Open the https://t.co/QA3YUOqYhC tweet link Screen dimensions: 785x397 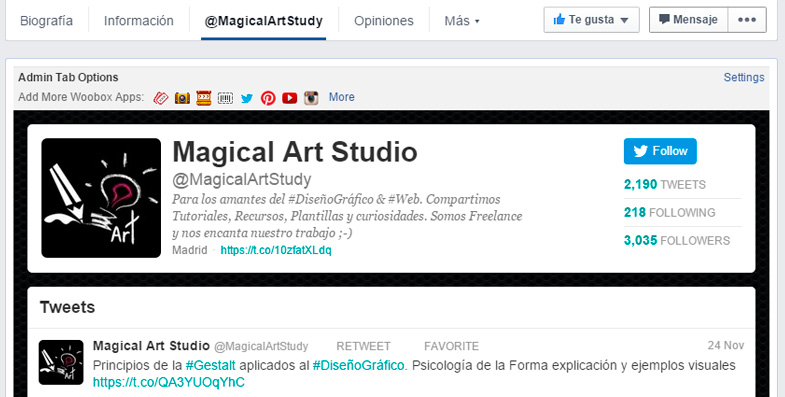(169, 382)
